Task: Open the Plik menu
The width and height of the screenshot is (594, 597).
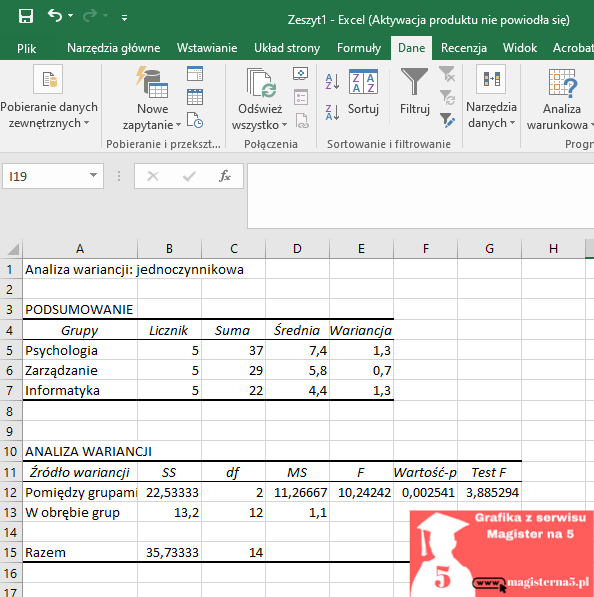Action: (x=27, y=48)
